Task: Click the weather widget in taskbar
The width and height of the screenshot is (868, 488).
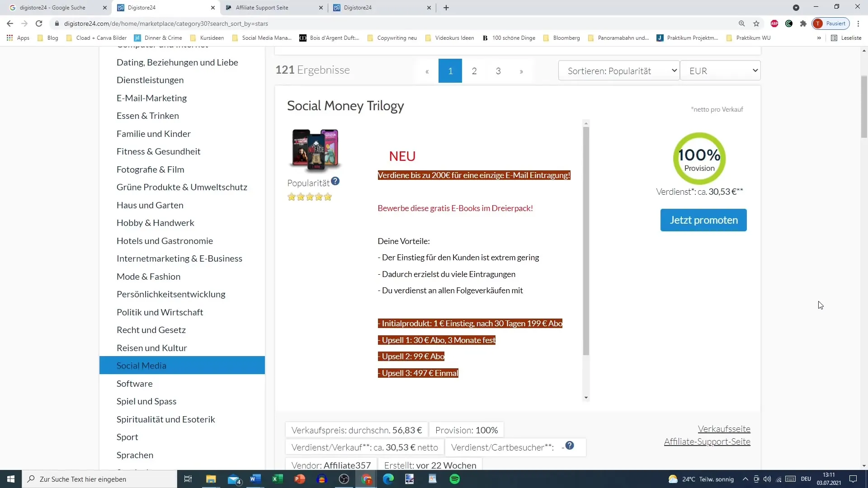Action: pos(701,479)
